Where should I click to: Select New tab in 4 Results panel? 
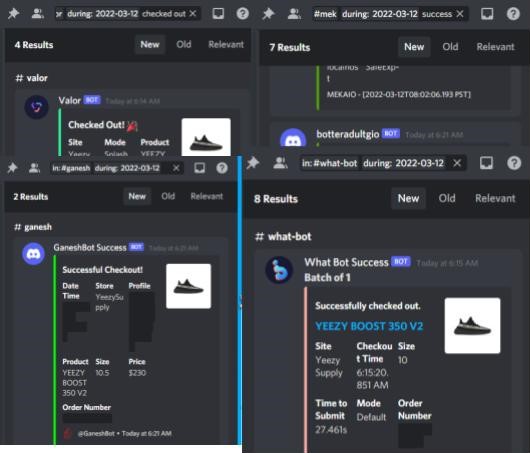coord(150,45)
